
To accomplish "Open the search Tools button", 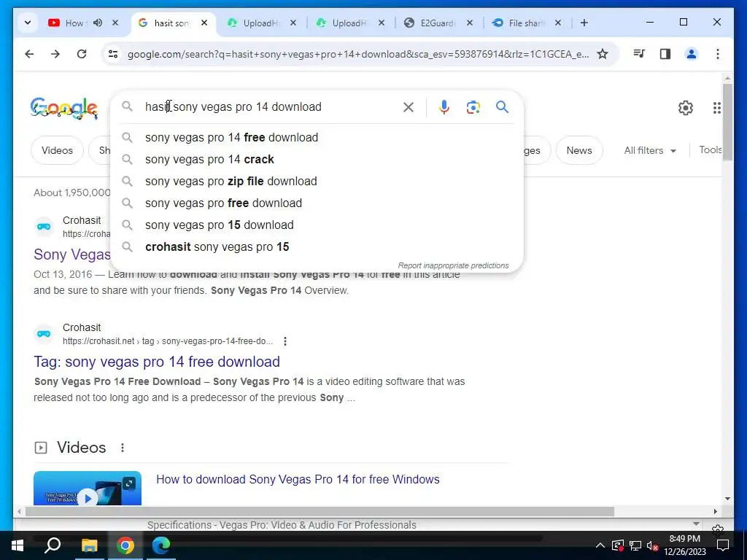I will point(710,150).
